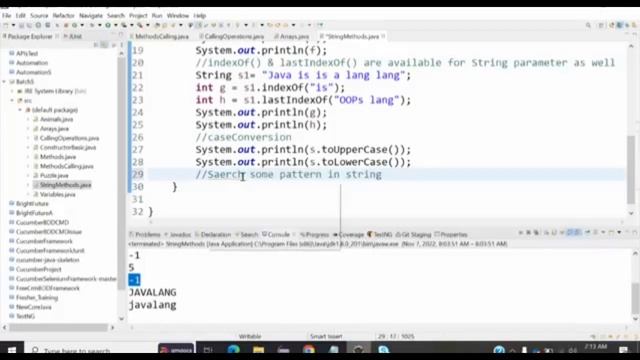
Task: Close the Console view tab
Action: (294, 235)
